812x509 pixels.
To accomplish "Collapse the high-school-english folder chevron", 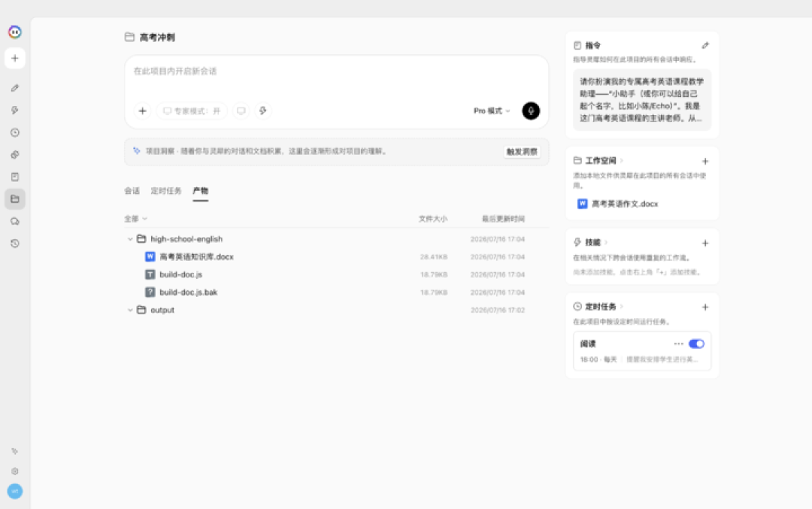I will (x=130, y=239).
